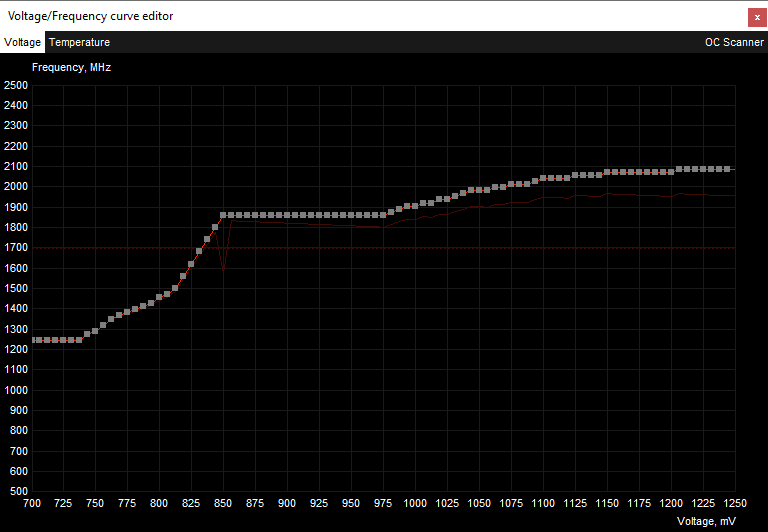Select the curve point at 775 mV
The width and height of the screenshot is (768, 532).
coord(127,312)
